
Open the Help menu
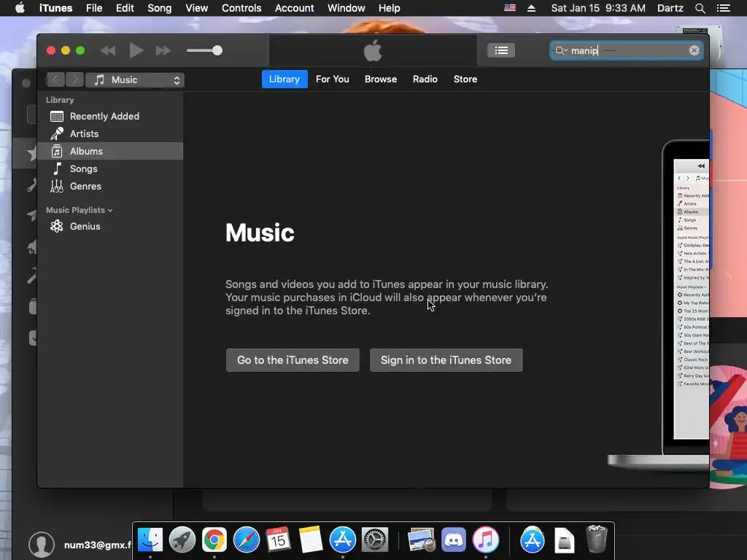point(390,8)
